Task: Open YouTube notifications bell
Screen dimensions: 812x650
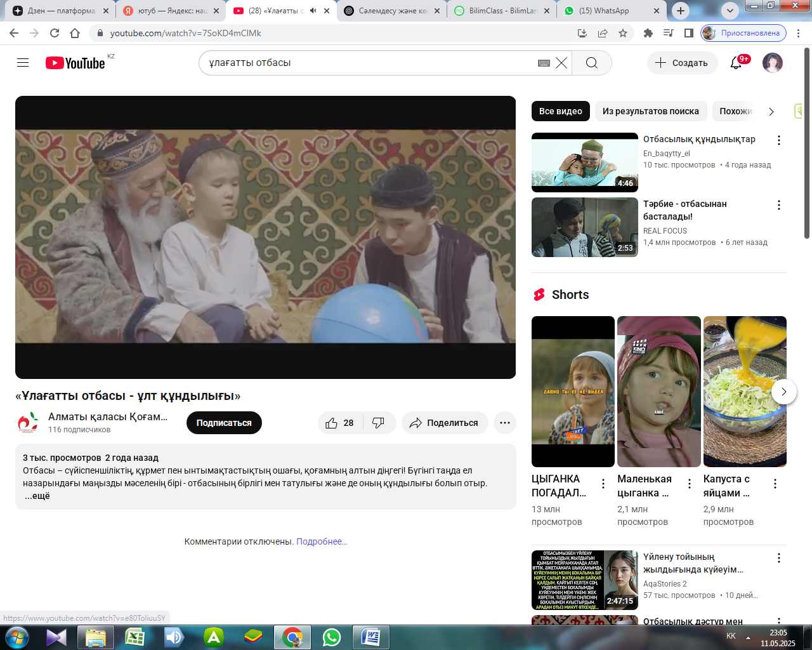Action: [x=736, y=63]
